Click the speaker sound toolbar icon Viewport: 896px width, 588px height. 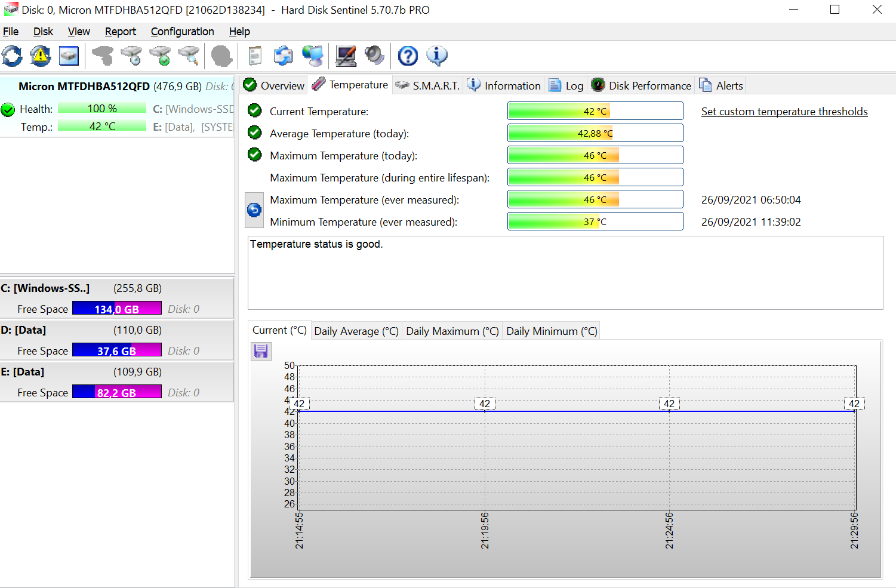tap(374, 56)
